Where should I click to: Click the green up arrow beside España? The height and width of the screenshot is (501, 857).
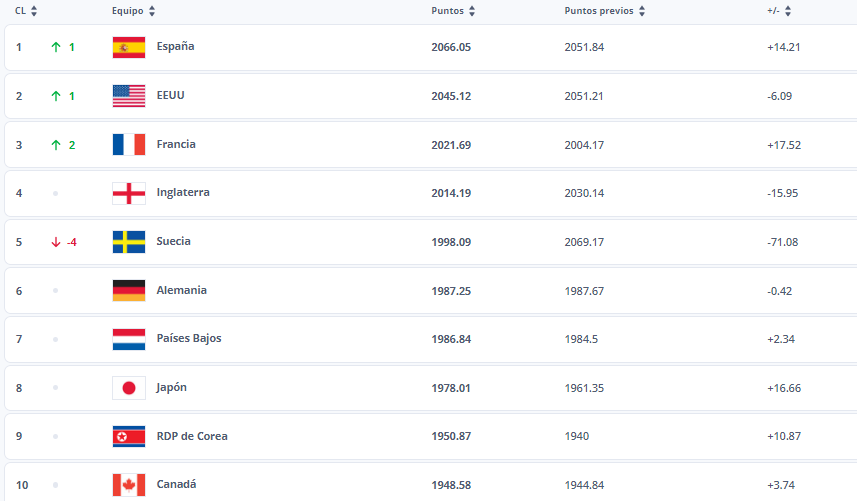56,47
